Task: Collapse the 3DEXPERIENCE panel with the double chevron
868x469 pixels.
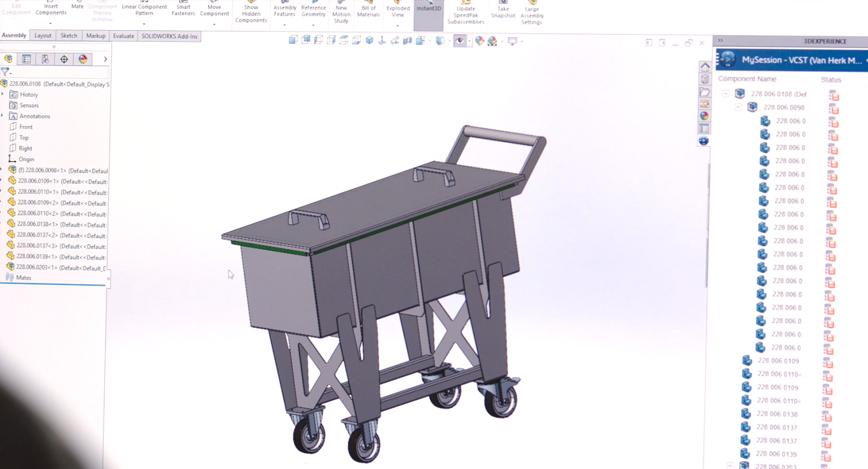Action: point(720,40)
